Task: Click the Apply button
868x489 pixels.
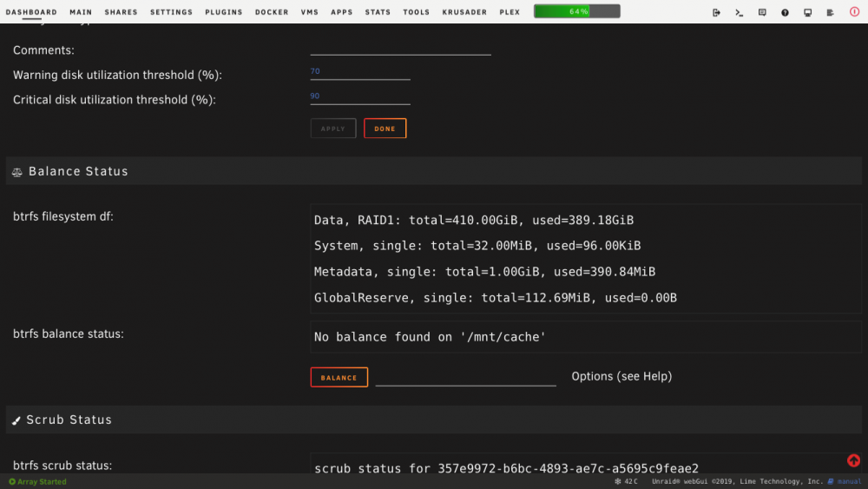Action: click(x=333, y=129)
